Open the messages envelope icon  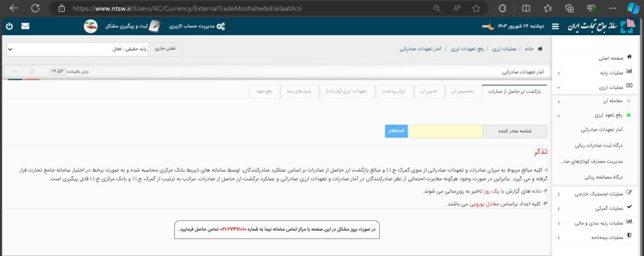[x=25, y=26]
